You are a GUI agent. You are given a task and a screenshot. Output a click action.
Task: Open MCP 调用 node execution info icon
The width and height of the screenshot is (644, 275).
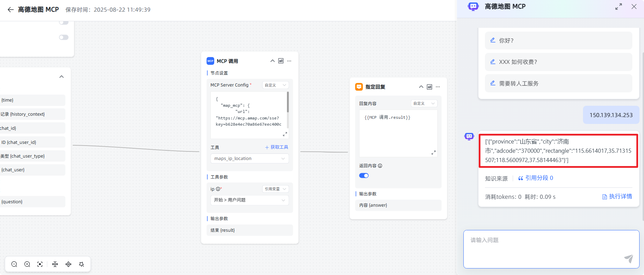coord(281,61)
